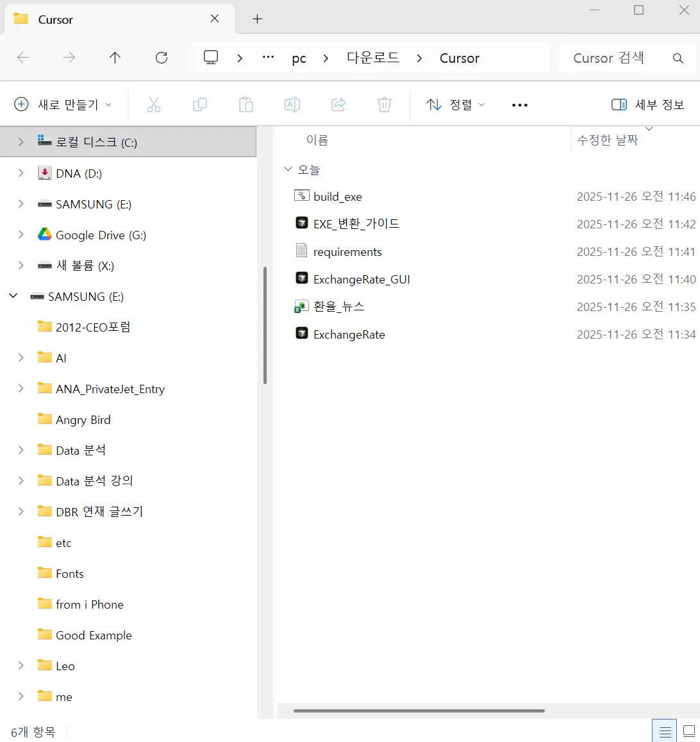Click the Google Drive (G:) icon
700x742 pixels.
pos(44,234)
